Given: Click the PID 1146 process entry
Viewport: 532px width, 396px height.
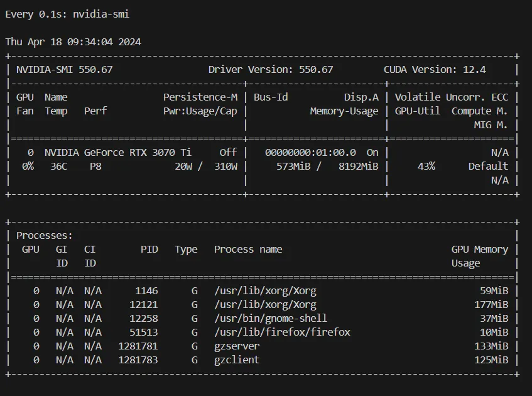Looking at the screenshot, I should point(146,290).
